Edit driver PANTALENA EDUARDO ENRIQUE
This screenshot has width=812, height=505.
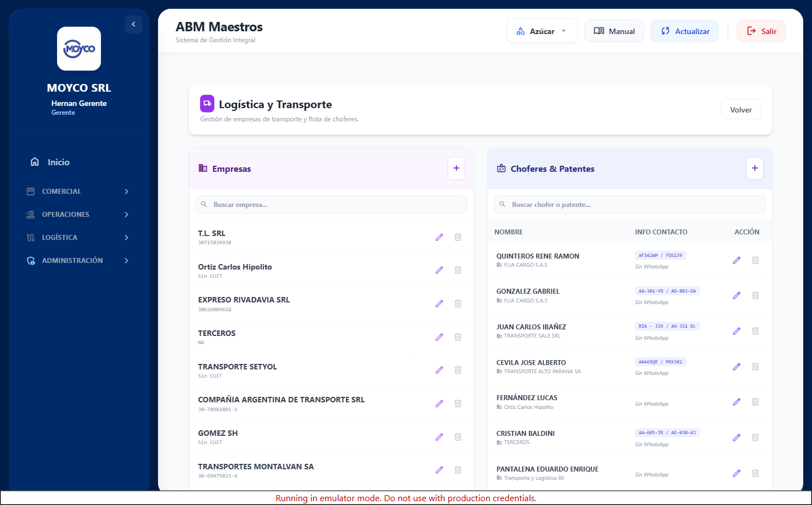coord(737,473)
